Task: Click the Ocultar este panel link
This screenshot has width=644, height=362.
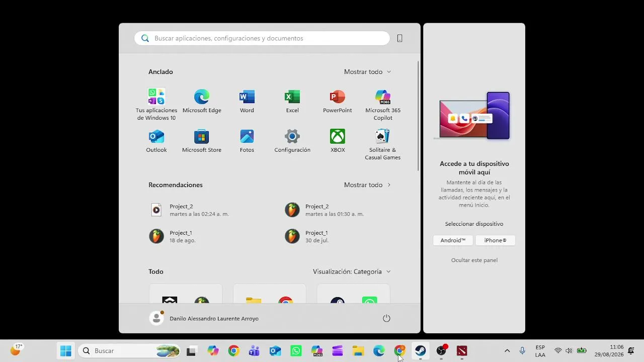Action: click(x=474, y=260)
